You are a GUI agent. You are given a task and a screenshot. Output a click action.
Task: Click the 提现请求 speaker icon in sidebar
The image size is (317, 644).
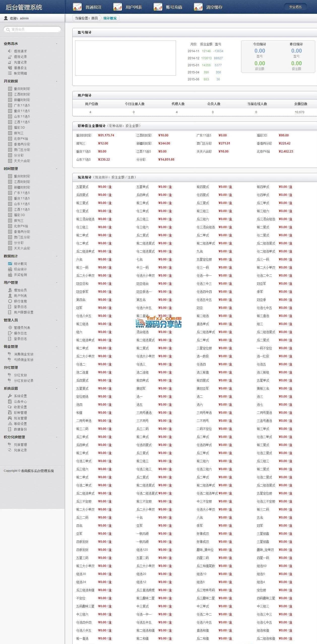(x=10, y=51)
